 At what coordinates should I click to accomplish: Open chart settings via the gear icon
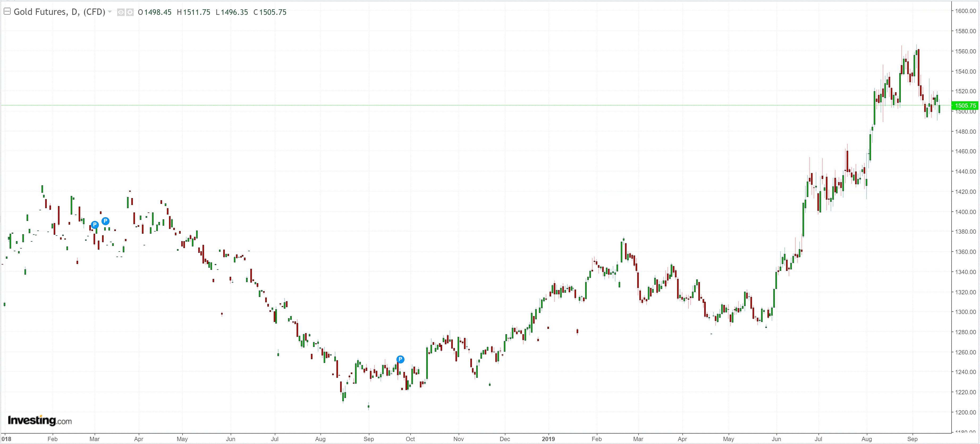coord(130,12)
